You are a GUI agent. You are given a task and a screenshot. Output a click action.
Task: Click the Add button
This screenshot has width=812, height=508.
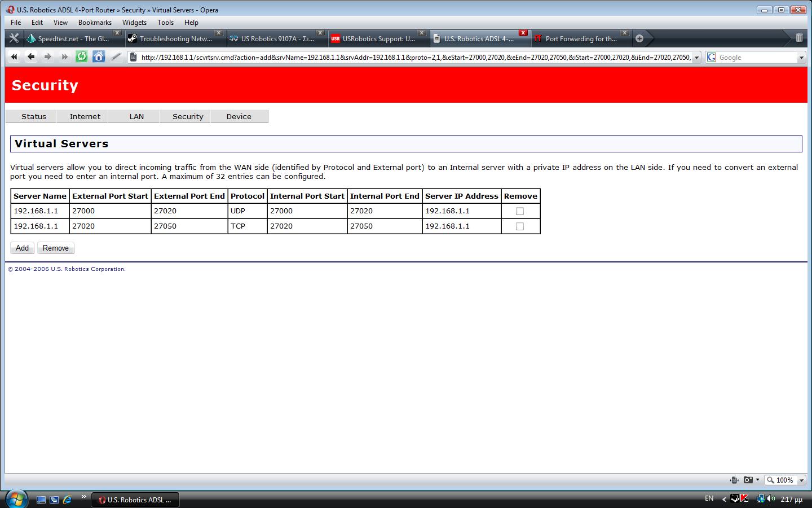[22, 248]
